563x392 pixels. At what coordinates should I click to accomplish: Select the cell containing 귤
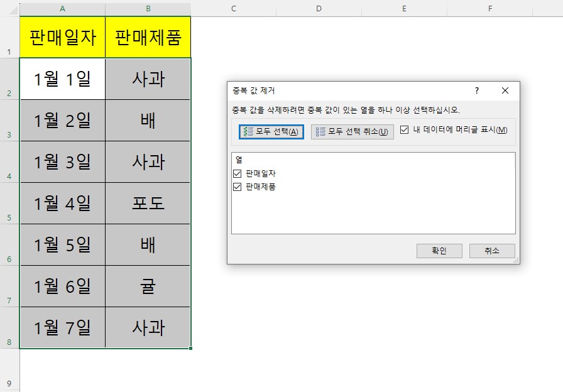click(x=148, y=286)
